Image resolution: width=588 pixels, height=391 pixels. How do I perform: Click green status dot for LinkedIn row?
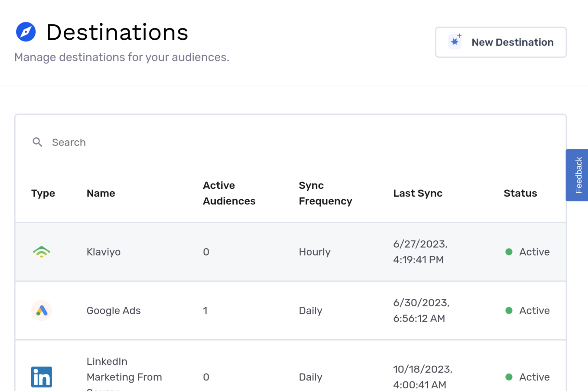tap(509, 377)
